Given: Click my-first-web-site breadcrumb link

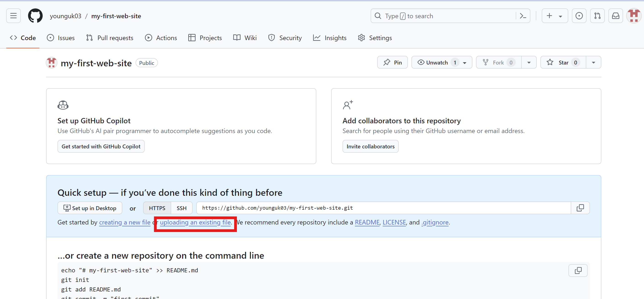Looking at the screenshot, I should tap(116, 16).
